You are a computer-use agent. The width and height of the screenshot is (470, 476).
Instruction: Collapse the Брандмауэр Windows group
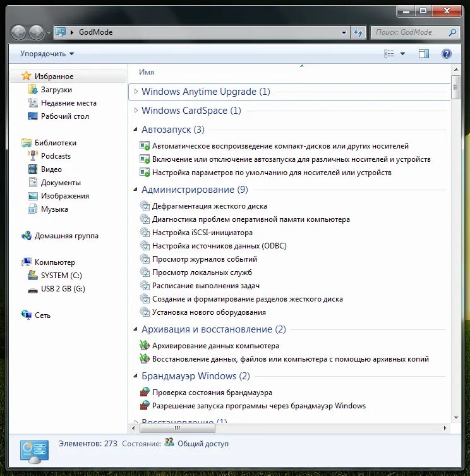[x=136, y=376]
